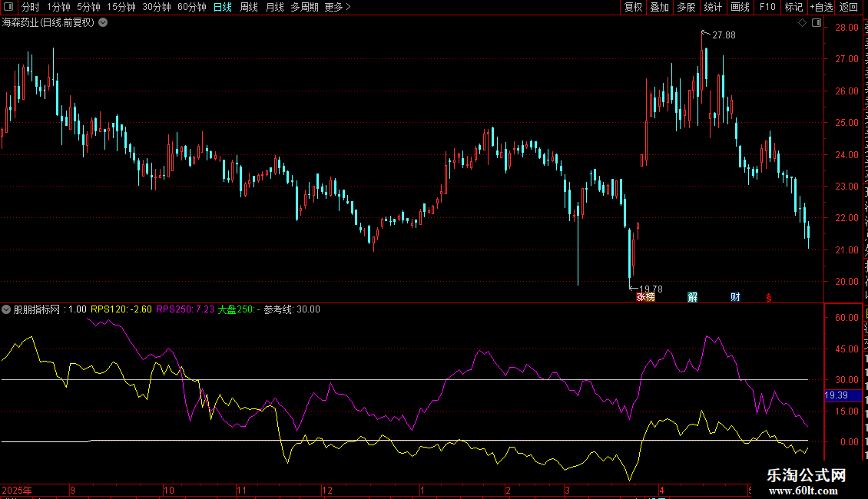Click the 28.00 price axis label
Image resolution: width=868 pixels, height=499 pixels.
(x=847, y=27)
